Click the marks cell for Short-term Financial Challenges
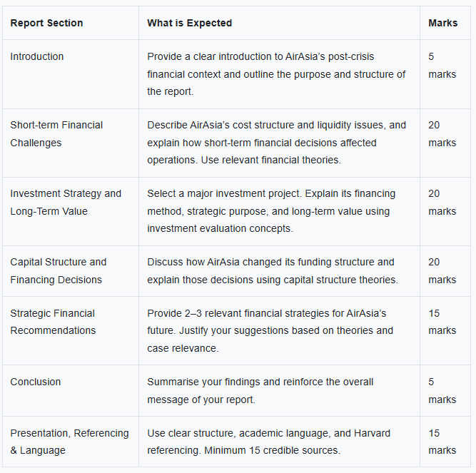The image size is (476, 473). coord(442,134)
